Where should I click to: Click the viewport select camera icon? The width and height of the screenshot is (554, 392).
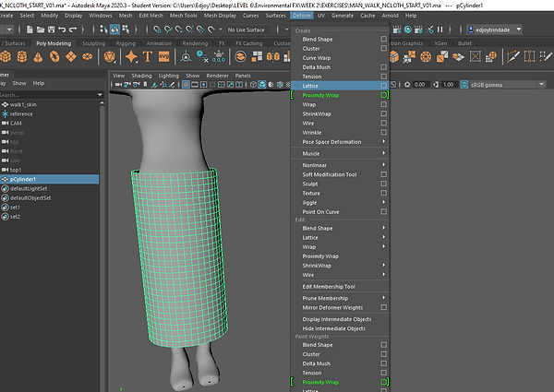(x=118, y=85)
